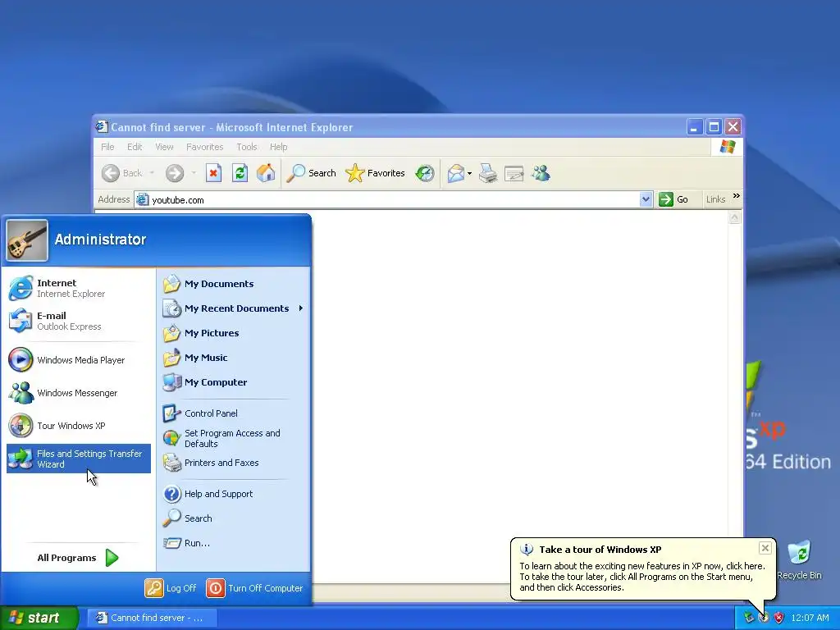Click the Start button
840x630 pixels.
point(39,618)
